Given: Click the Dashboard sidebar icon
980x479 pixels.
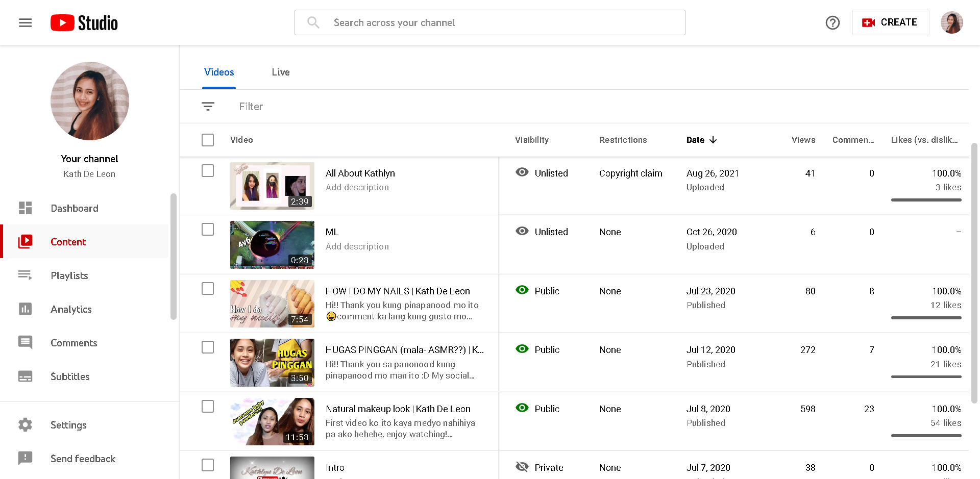Looking at the screenshot, I should tap(26, 208).
